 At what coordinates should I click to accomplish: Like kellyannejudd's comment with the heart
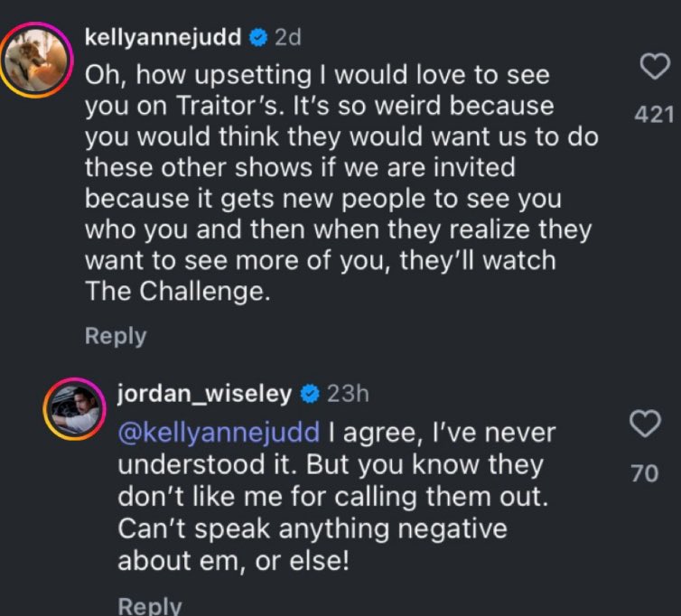point(654,67)
